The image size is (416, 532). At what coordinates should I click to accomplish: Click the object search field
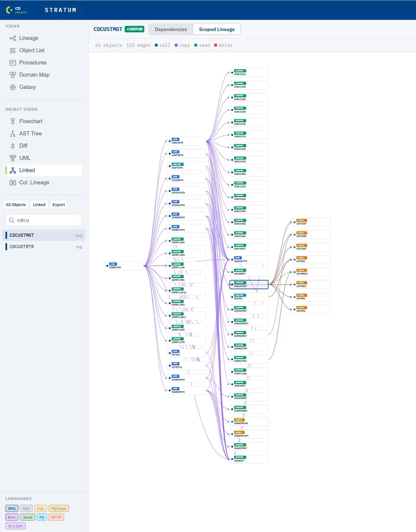43,220
